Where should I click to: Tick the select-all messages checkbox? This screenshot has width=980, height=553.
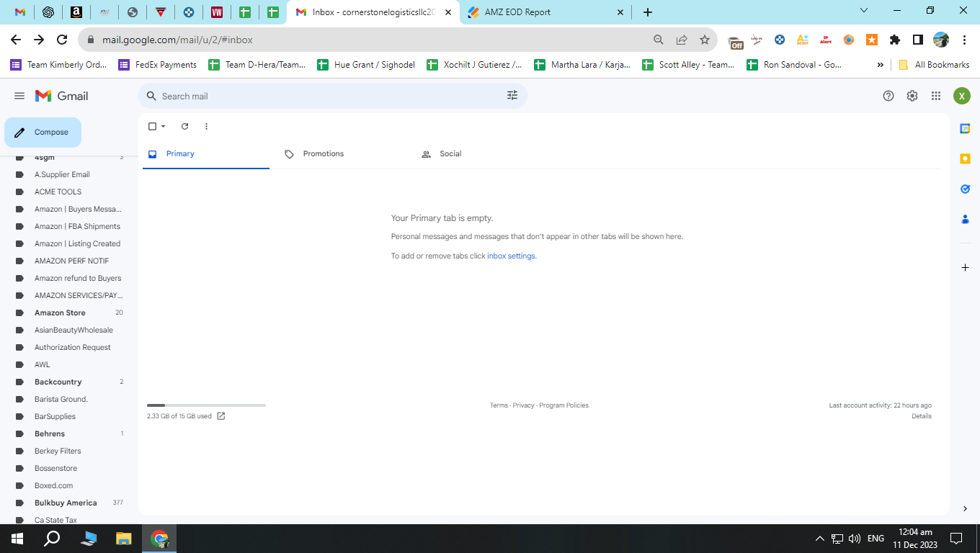tap(152, 126)
